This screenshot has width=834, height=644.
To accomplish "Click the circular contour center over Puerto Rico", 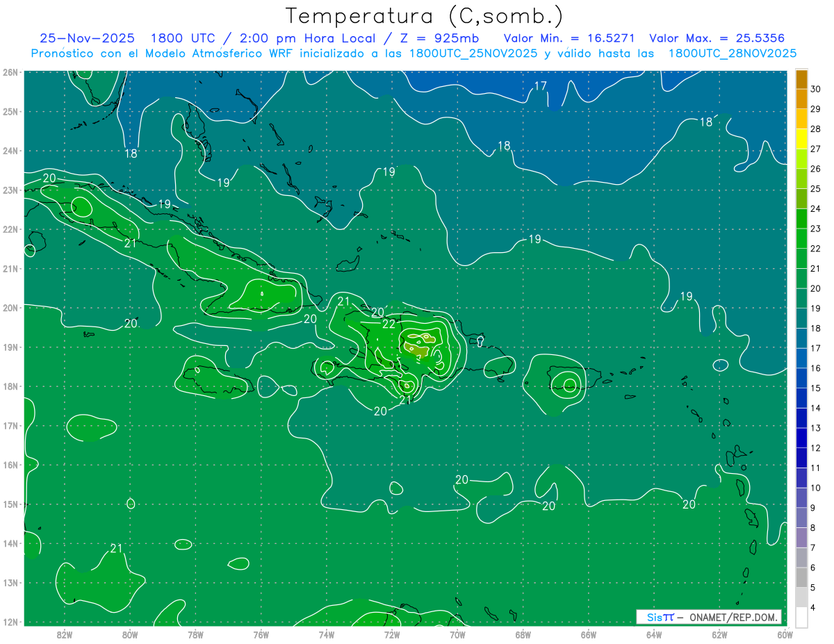I will [x=569, y=385].
